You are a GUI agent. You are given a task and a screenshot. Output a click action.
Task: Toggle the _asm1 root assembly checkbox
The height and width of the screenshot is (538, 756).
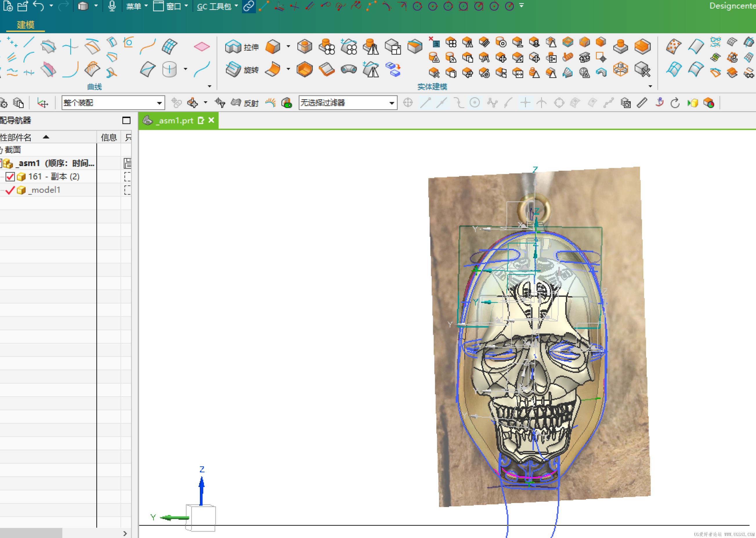tap(1, 163)
